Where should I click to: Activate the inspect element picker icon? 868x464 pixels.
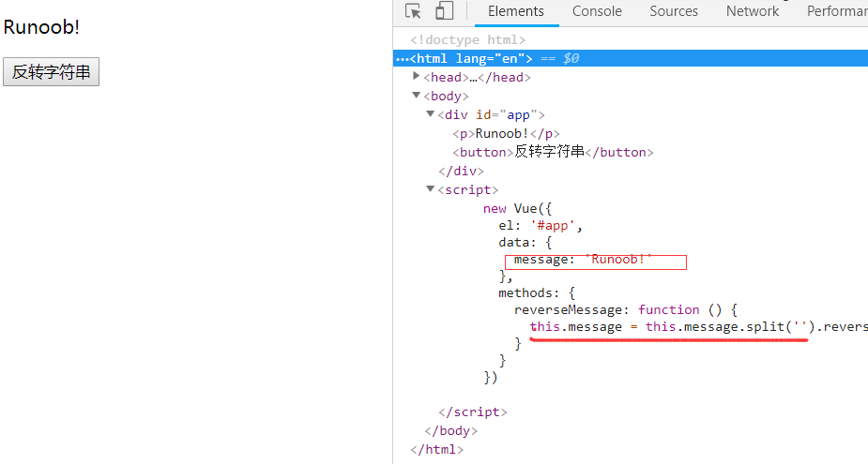tap(413, 11)
